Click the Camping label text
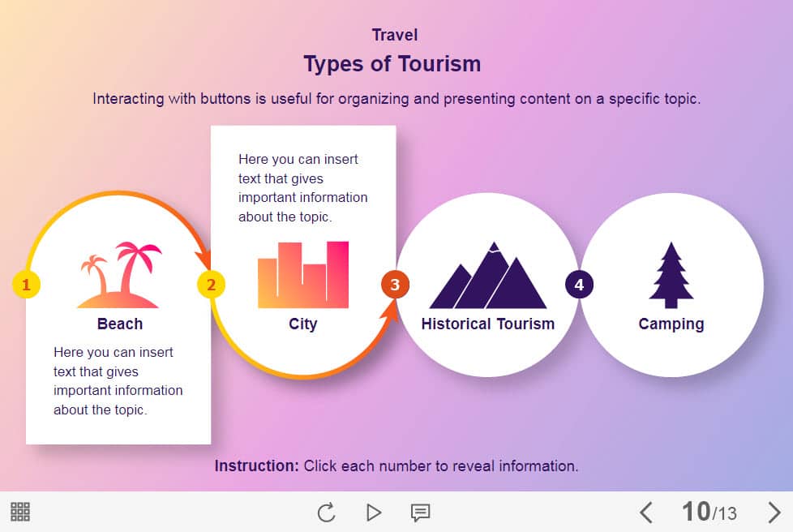Viewport: 793px width, 532px height. click(x=671, y=324)
